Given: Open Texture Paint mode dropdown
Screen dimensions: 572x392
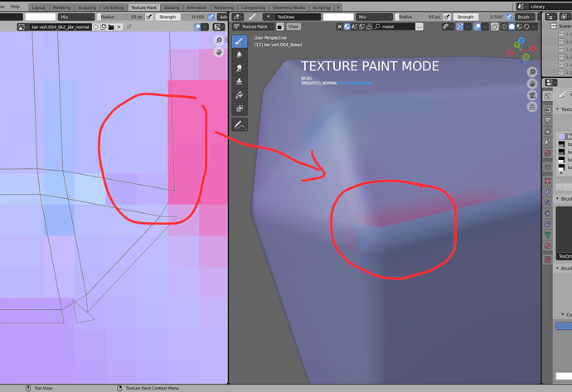Looking at the screenshot, I should [253, 27].
